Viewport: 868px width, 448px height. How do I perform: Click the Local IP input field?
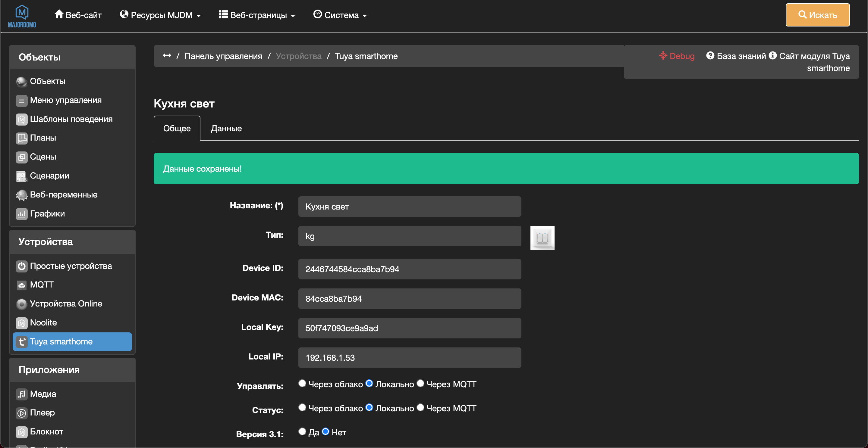coord(409,357)
